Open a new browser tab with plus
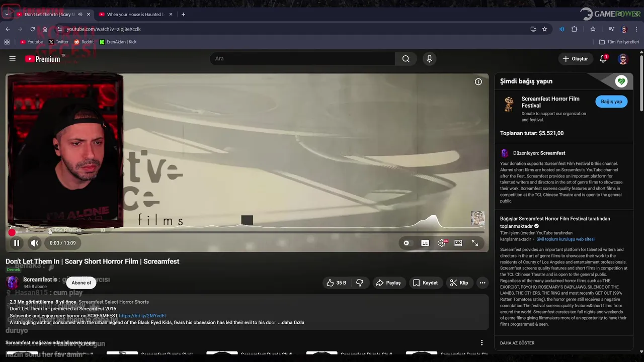 (183, 15)
